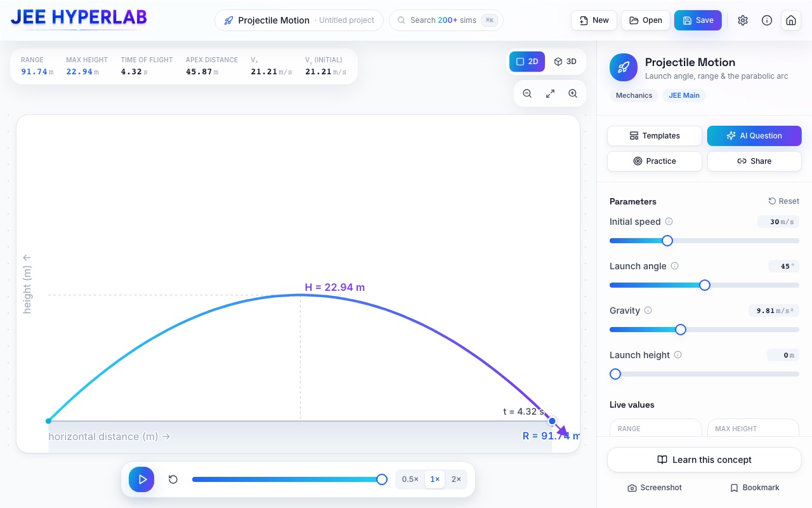Screen dimensions: 812x508
Task: Switch to 3D view
Action: 565,62
